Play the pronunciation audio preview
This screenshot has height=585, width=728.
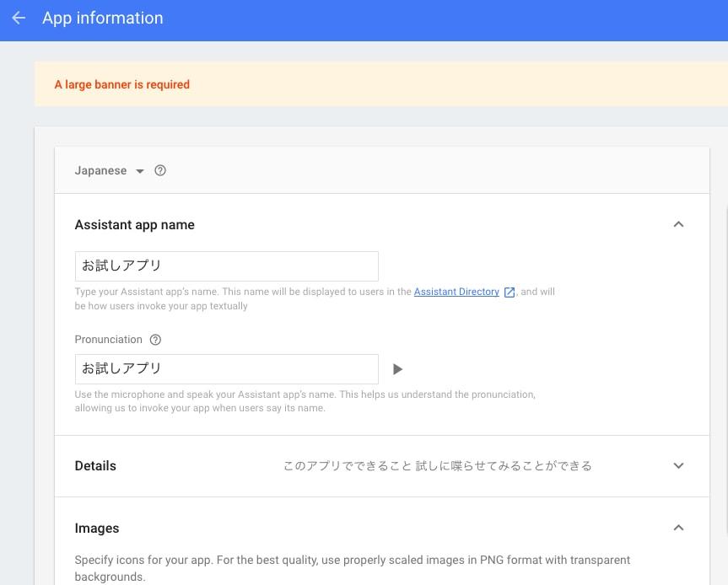397,369
